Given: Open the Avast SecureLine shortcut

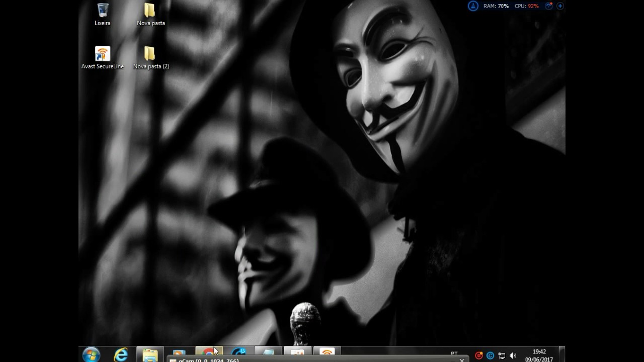Looking at the screenshot, I should (x=103, y=57).
